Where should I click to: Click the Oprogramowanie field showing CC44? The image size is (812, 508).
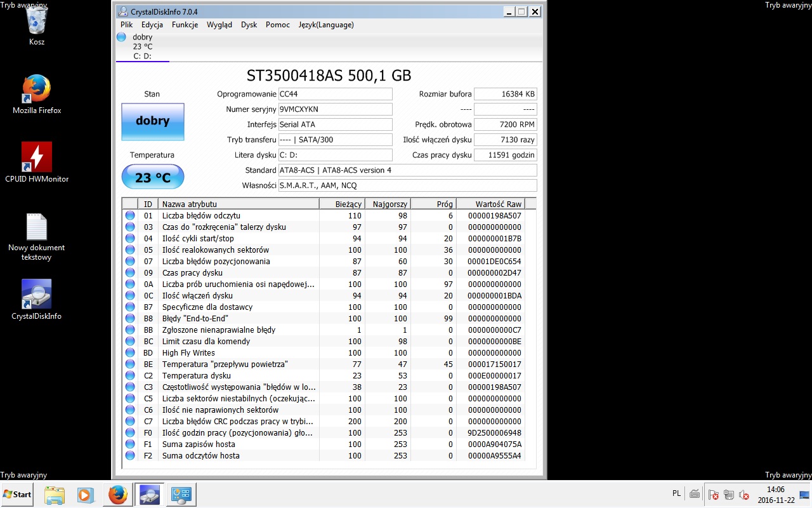coord(336,94)
